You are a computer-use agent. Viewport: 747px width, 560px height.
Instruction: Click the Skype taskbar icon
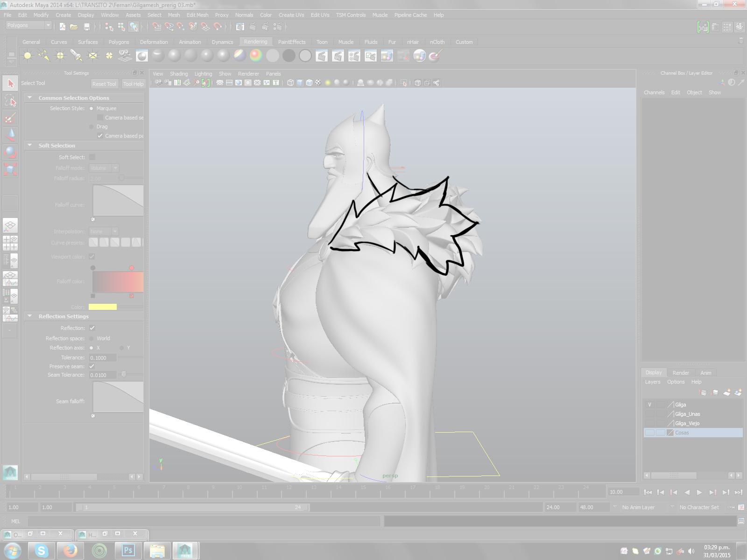click(x=42, y=551)
